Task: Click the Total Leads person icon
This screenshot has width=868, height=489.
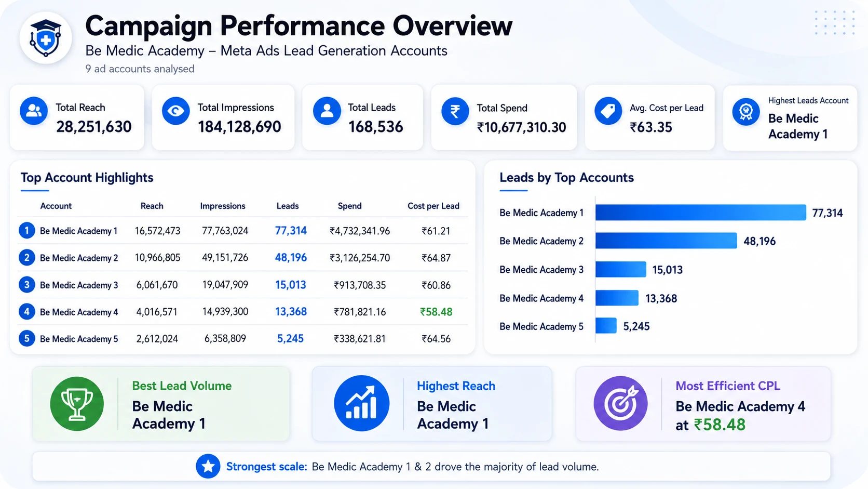Action: [x=327, y=111]
